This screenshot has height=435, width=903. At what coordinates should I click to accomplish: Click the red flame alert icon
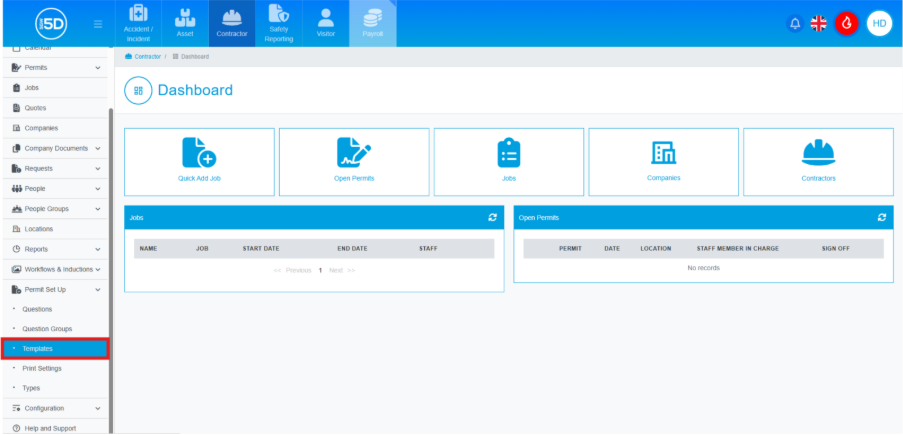coord(846,23)
